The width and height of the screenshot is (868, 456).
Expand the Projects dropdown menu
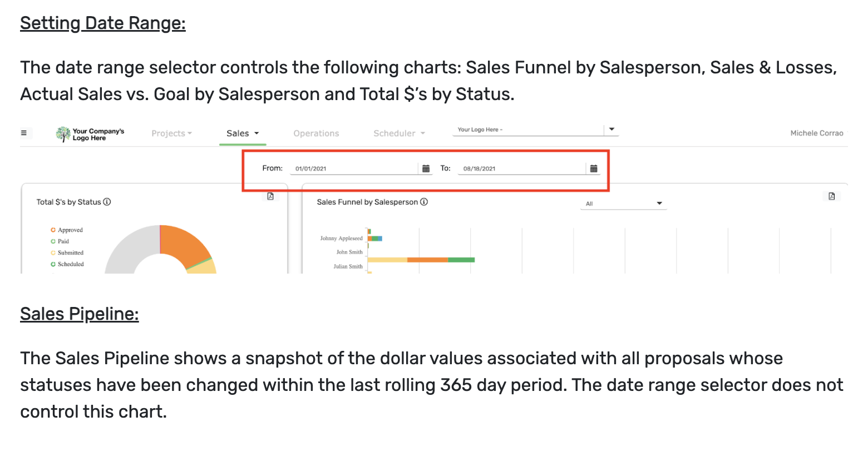pos(171,133)
